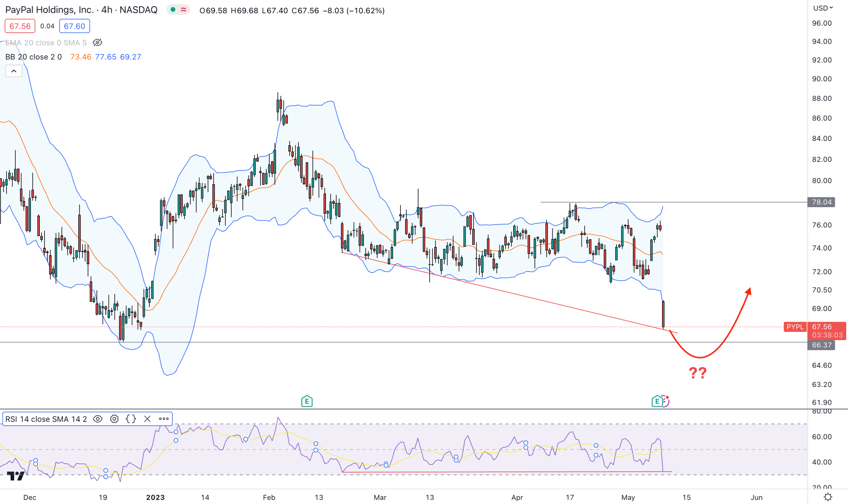The image size is (848, 504).
Task: Click the BB basis value 73.46
Action: point(80,57)
